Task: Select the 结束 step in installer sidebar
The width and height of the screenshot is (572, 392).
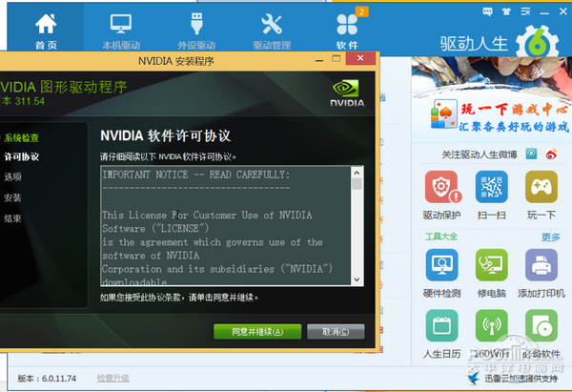Action: [12, 218]
